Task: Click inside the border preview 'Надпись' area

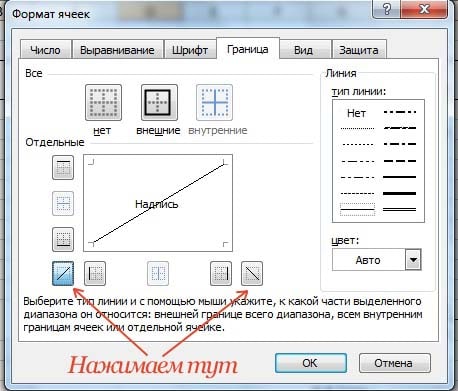Action: (x=158, y=203)
